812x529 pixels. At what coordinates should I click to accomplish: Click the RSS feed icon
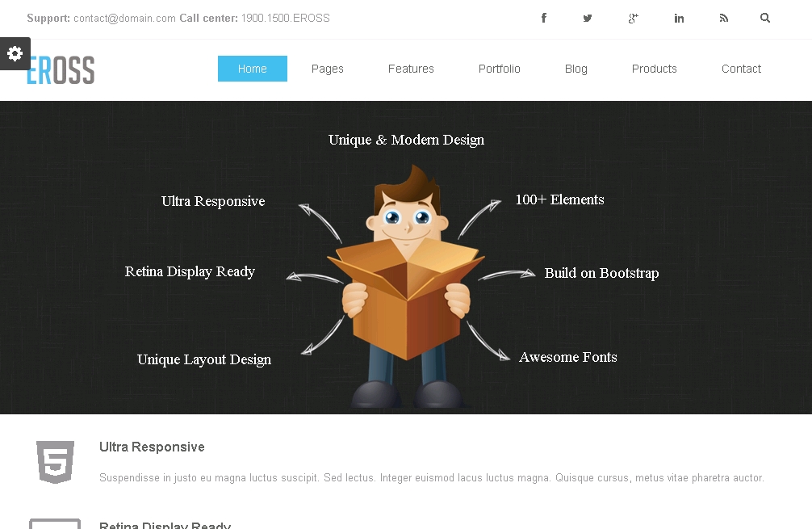point(723,18)
